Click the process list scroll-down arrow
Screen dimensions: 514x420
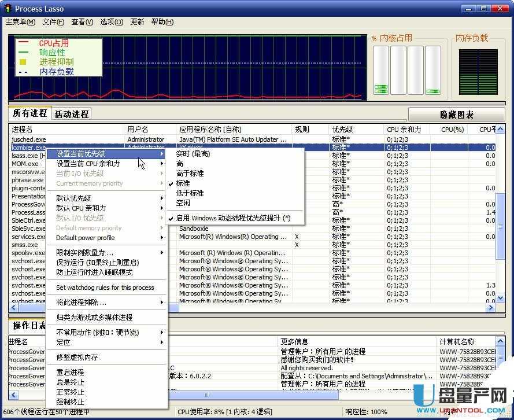[500, 298]
